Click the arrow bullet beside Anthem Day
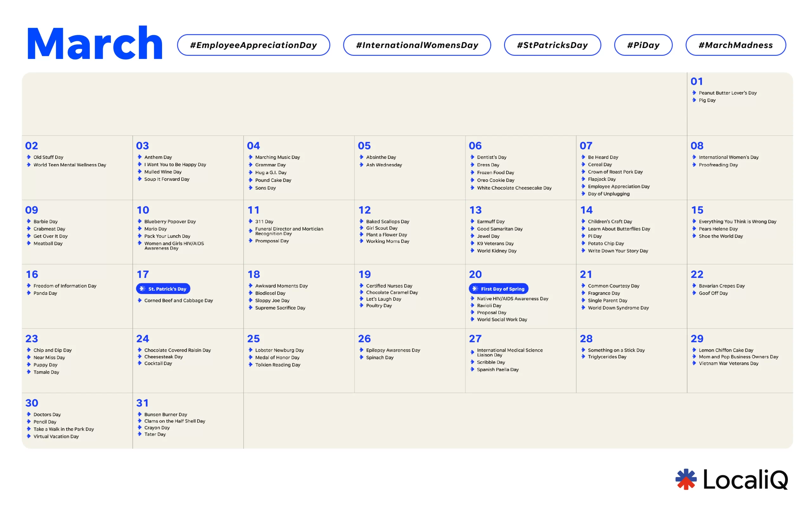812x506 pixels. pos(140,157)
